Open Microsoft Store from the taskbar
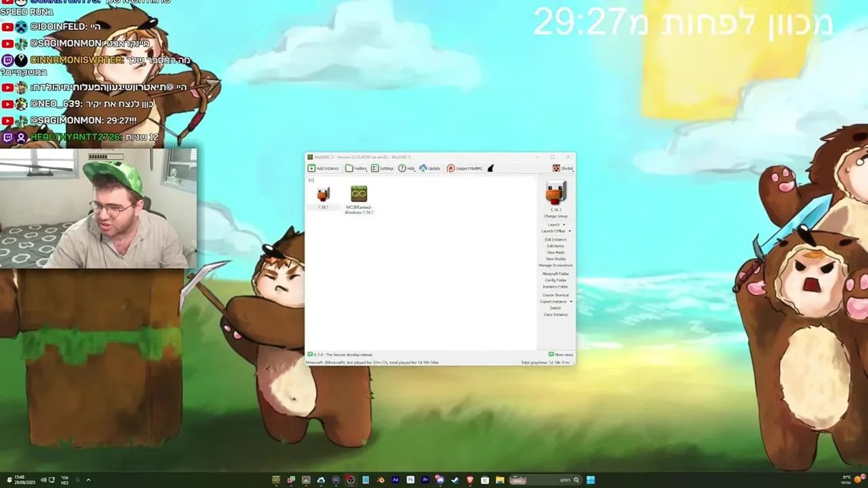Viewport: 868px width, 488px height. (485, 480)
